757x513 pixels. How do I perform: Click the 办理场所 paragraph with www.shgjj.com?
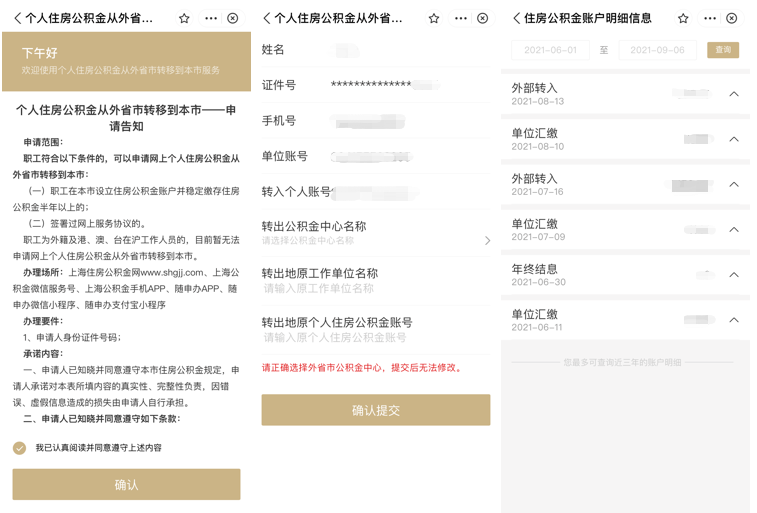click(x=126, y=289)
